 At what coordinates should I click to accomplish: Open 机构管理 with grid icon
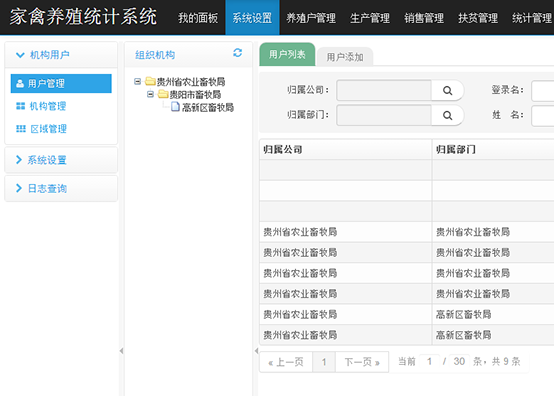coord(41,106)
